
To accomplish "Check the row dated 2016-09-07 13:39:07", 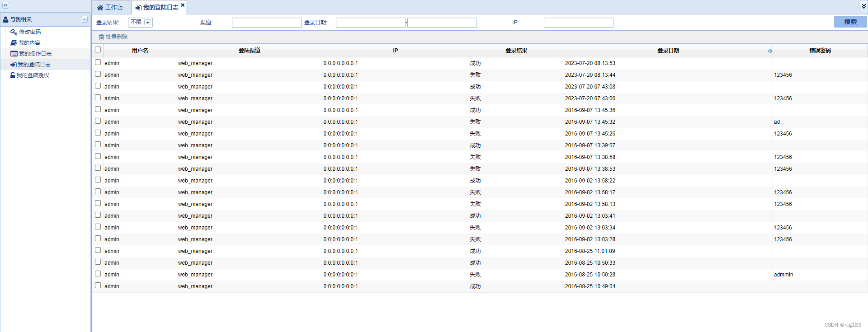I will [x=98, y=145].
